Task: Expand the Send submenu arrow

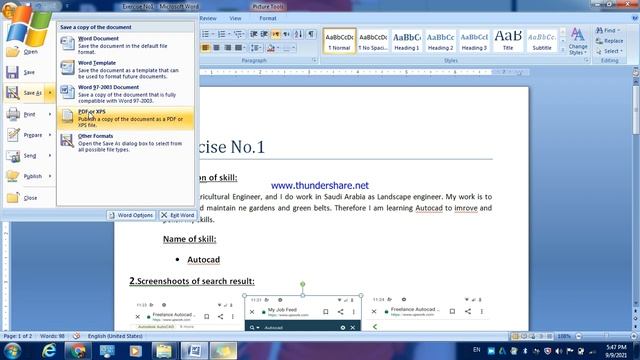Action: [50, 156]
